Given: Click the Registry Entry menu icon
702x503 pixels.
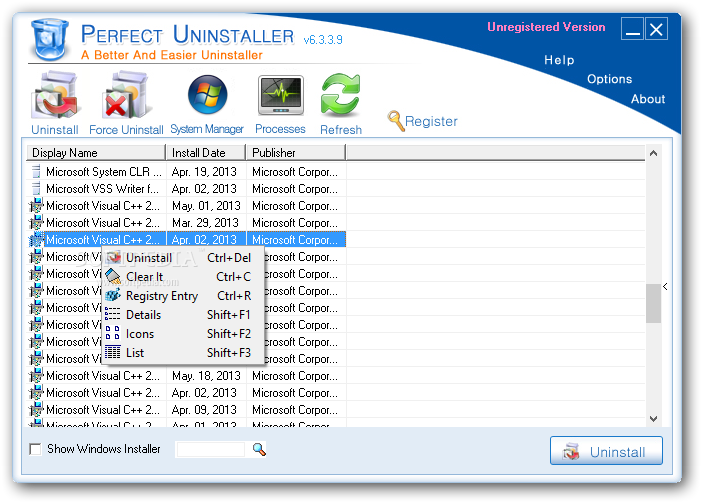Looking at the screenshot, I should coord(113,295).
